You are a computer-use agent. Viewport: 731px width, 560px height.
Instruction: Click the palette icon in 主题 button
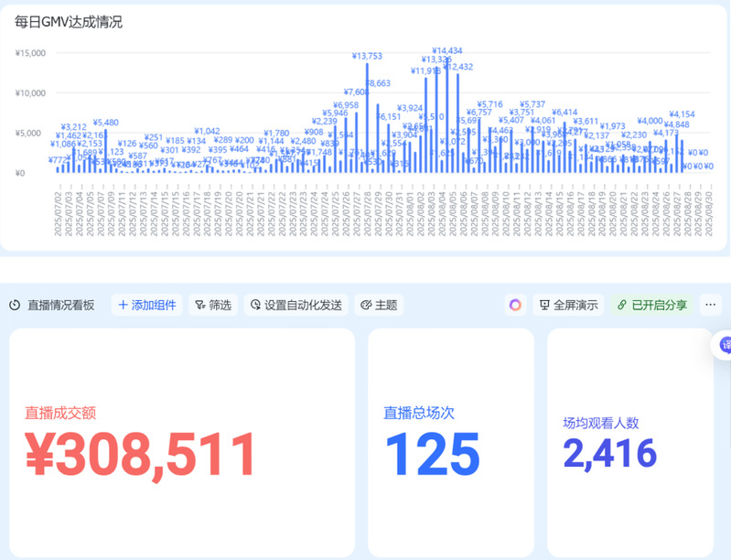pos(365,306)
